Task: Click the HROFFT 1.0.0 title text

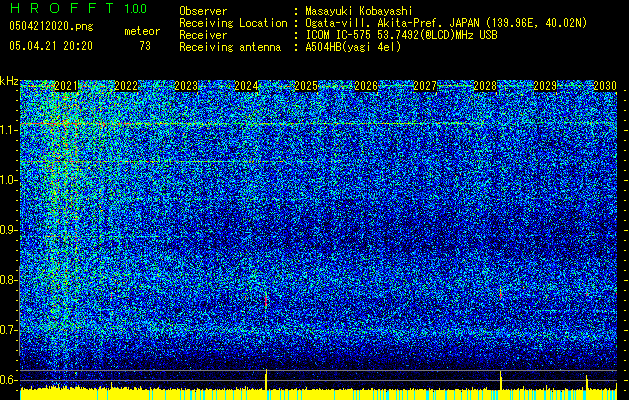Action: (79, 8)
